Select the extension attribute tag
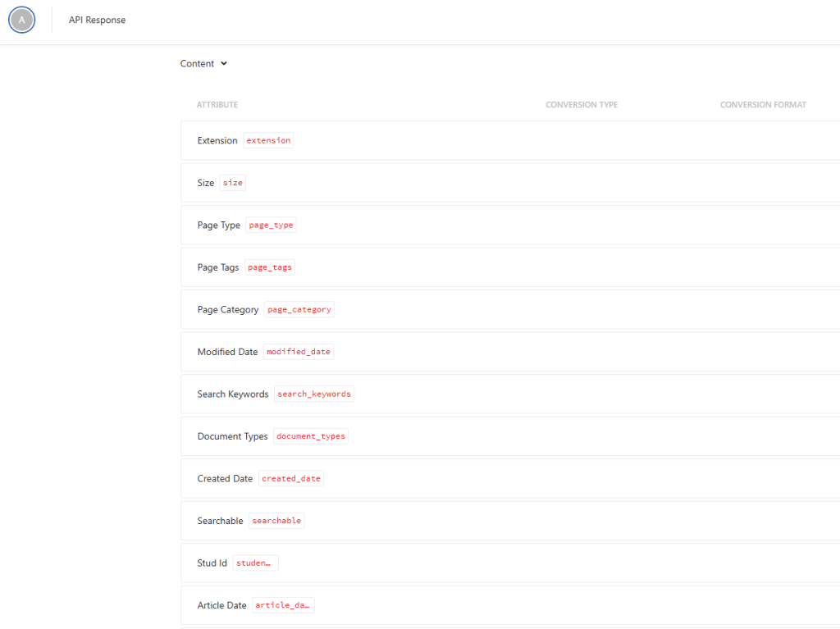Screen dimensions: 840x629 coord(268,140)
